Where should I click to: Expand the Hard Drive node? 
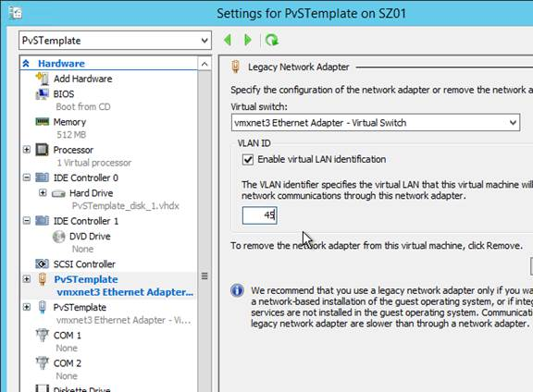[x=43, y=193]
